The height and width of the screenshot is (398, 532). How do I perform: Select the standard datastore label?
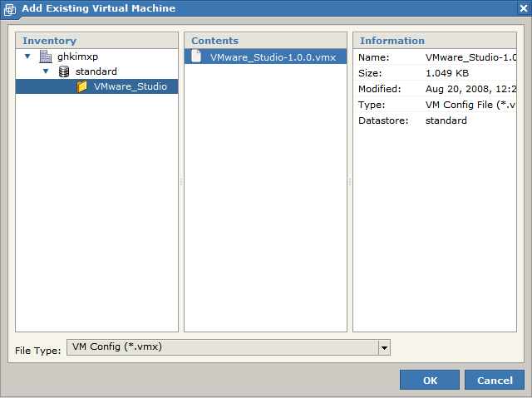click(x=96, y=71)
